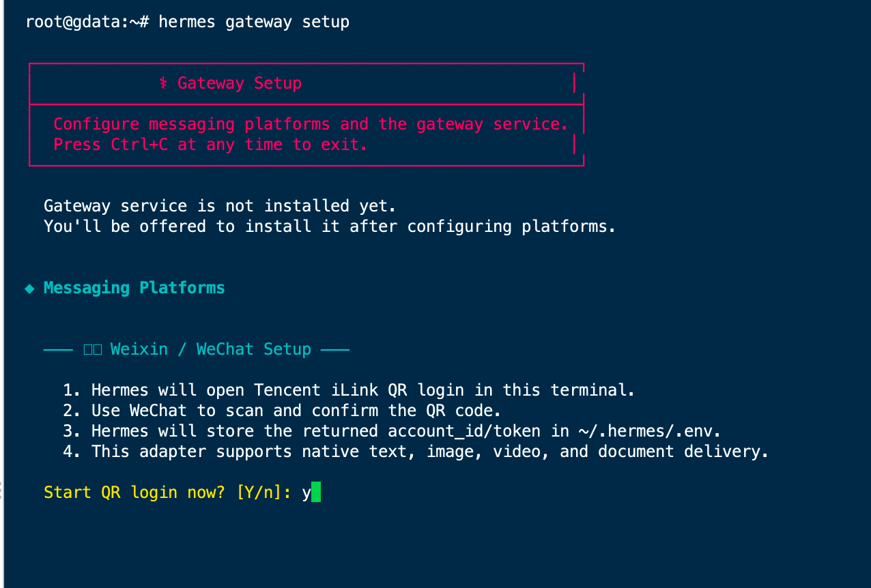The height and width of the screenshot is (588, 871).
Task: Click the emoji boxes before Weixin
Action: 92,349
